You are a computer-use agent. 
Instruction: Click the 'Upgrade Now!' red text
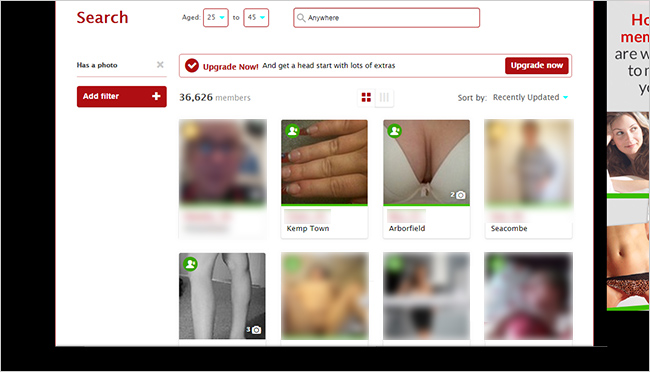[x=230, y=66]
